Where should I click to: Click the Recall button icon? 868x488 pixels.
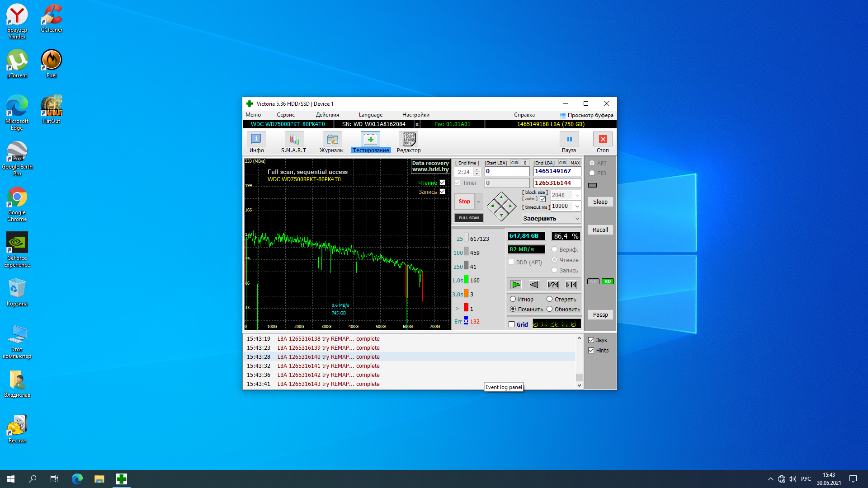point(600,230)
